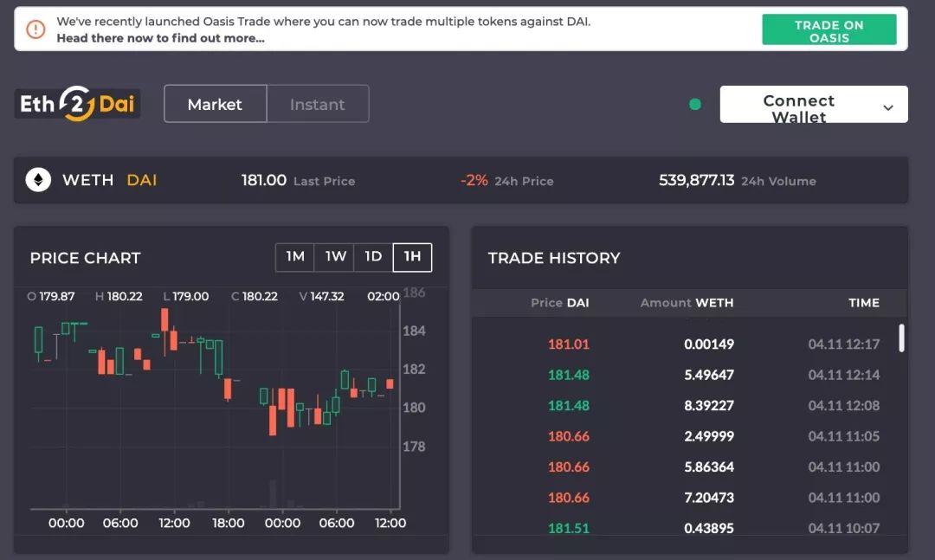Click the 2.49999 trade amount
The width and height of the screenshot is (935, 560).
click(x=709, y=436)
